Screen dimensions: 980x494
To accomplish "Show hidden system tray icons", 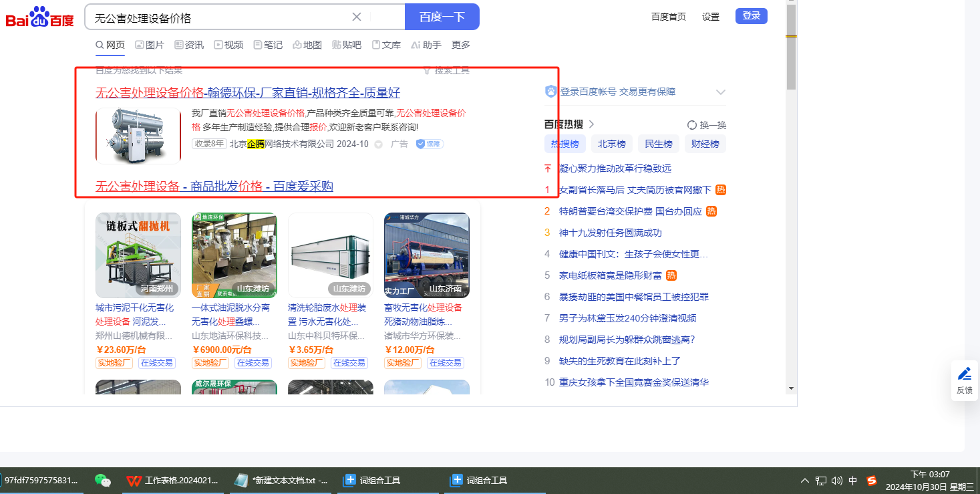I will coord(804,481).
